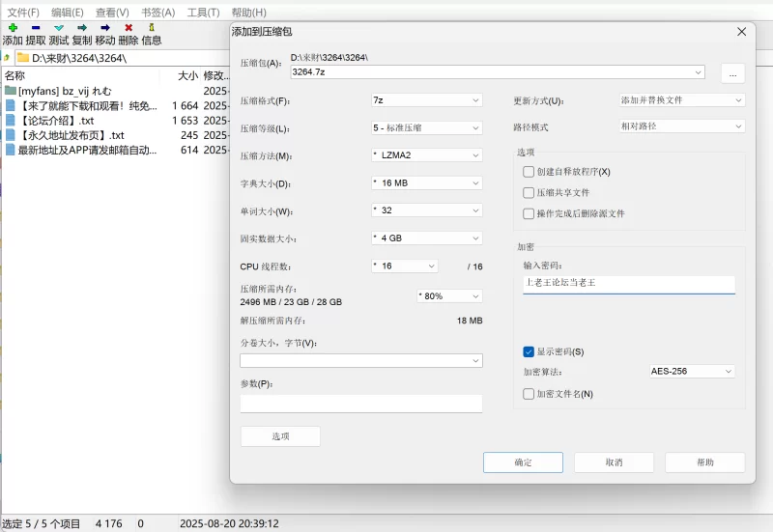Click the size value 614
This screenshot has width=773, height=532.
(189, 150)
